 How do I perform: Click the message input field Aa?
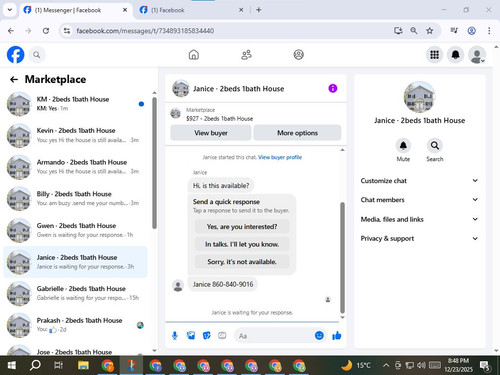click(x=275, y=336)
